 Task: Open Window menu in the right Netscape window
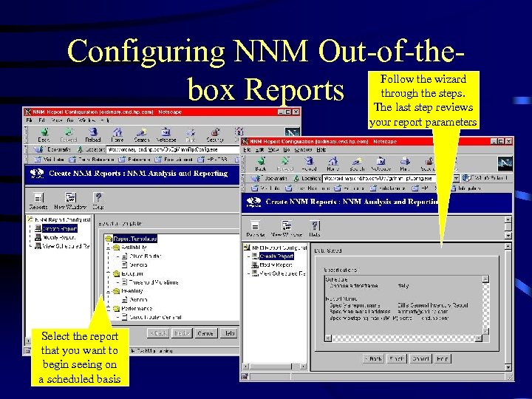[x=303, y=149]
